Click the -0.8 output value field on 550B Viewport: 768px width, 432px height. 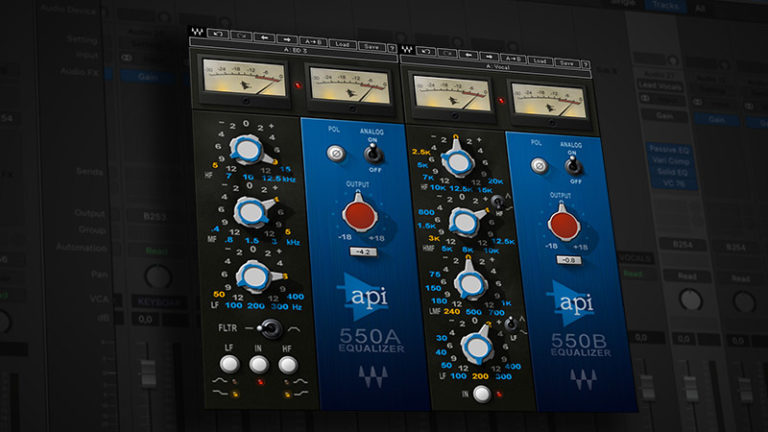(x=567, y=262)
